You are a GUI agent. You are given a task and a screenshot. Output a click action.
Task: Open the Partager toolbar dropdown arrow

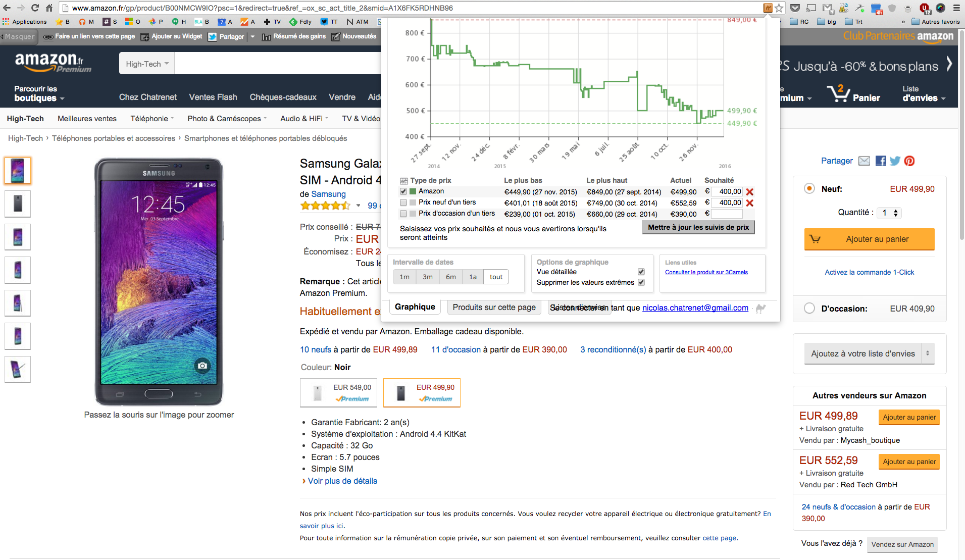click(252, 36)
